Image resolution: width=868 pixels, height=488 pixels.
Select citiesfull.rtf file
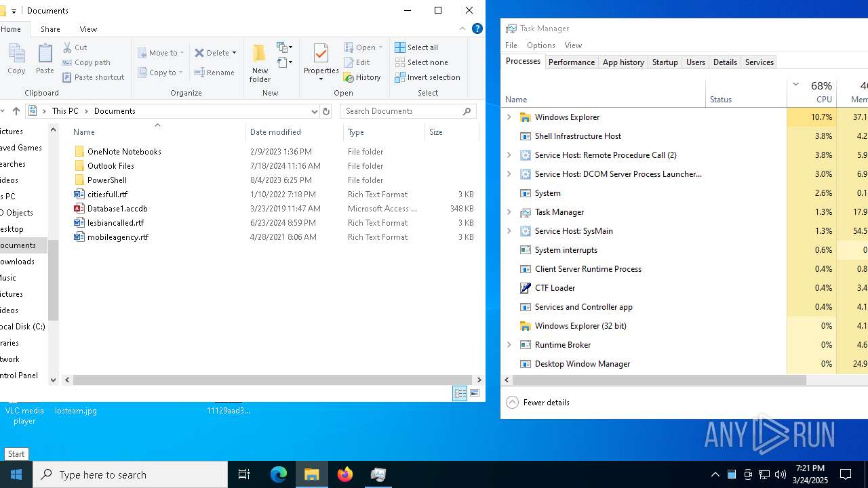pos(107,195)
